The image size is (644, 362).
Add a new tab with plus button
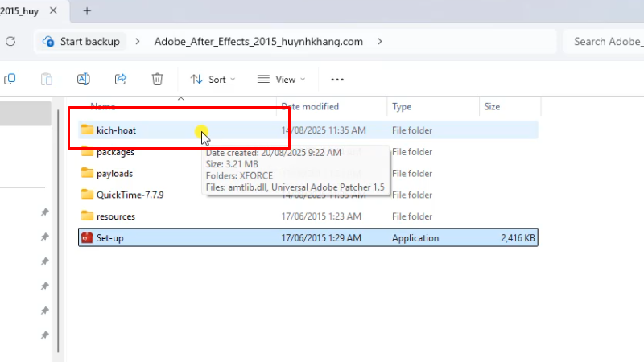coord(87,11)
